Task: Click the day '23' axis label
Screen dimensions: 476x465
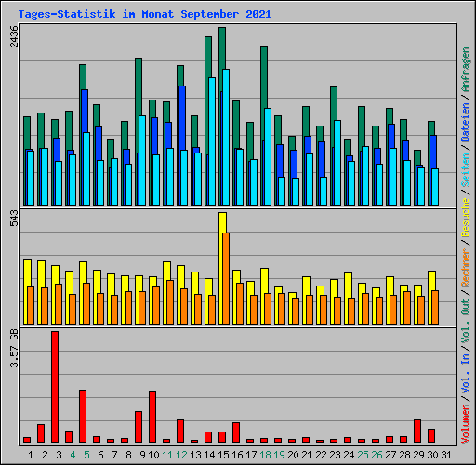Action: coord(335,455)
